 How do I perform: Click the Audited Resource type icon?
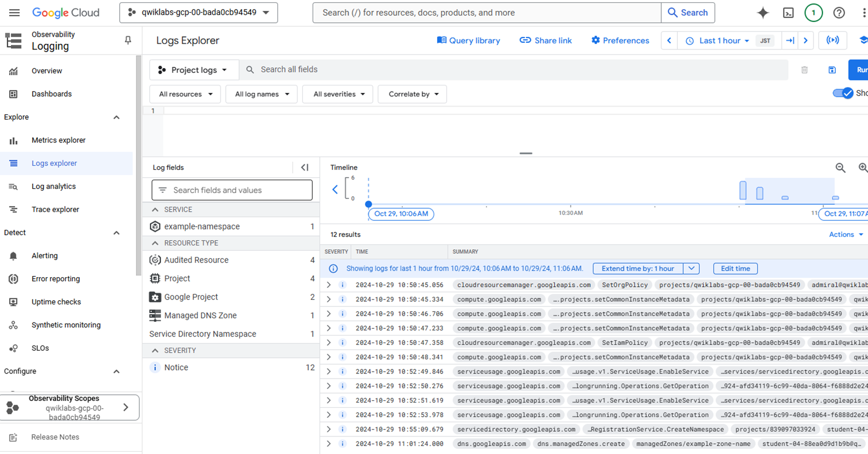(155, 260)
